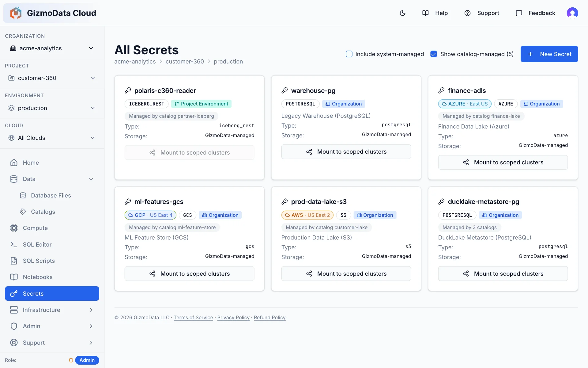Click the key icon beside finance-adls

[441, 90]
